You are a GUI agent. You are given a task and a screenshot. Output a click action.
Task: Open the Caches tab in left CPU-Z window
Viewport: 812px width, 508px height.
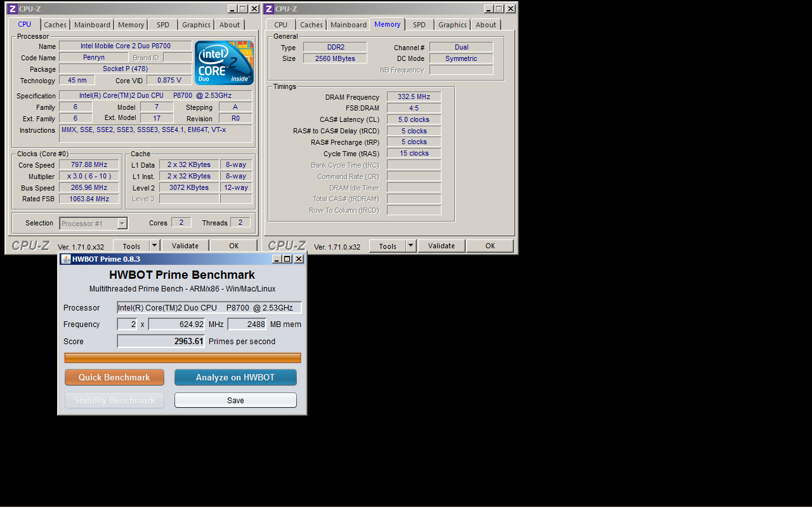click(55, 25)
